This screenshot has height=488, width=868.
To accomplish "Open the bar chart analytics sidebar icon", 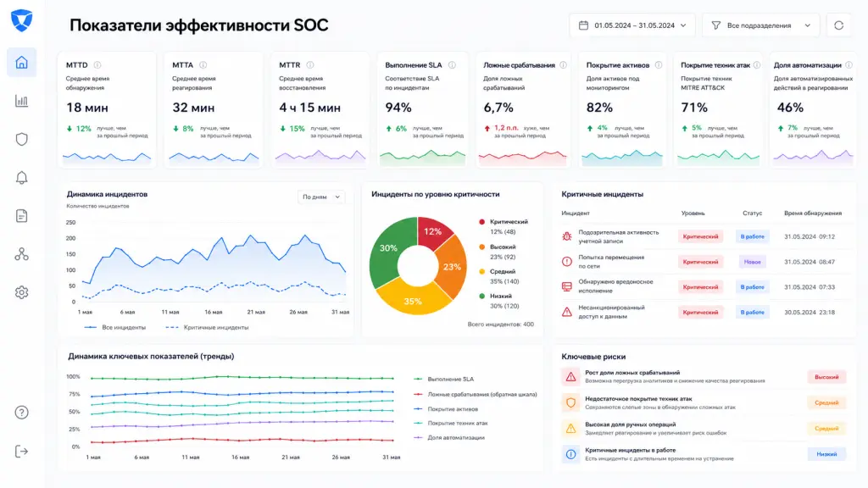I will pyautogui.click(x=21, y=101).
